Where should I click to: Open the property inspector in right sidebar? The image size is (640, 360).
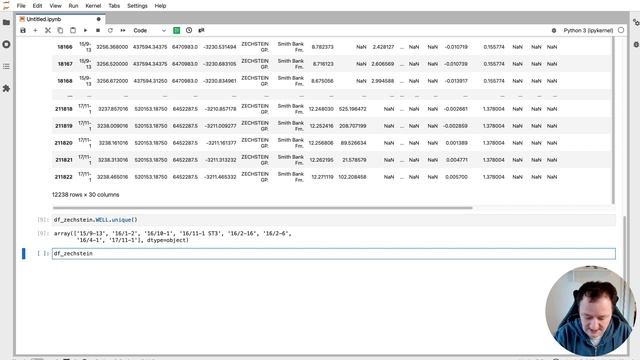pyautogui.click(x=636, y=23)
